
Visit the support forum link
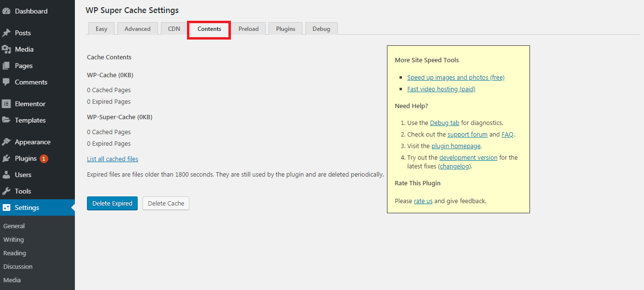[467, 134]
